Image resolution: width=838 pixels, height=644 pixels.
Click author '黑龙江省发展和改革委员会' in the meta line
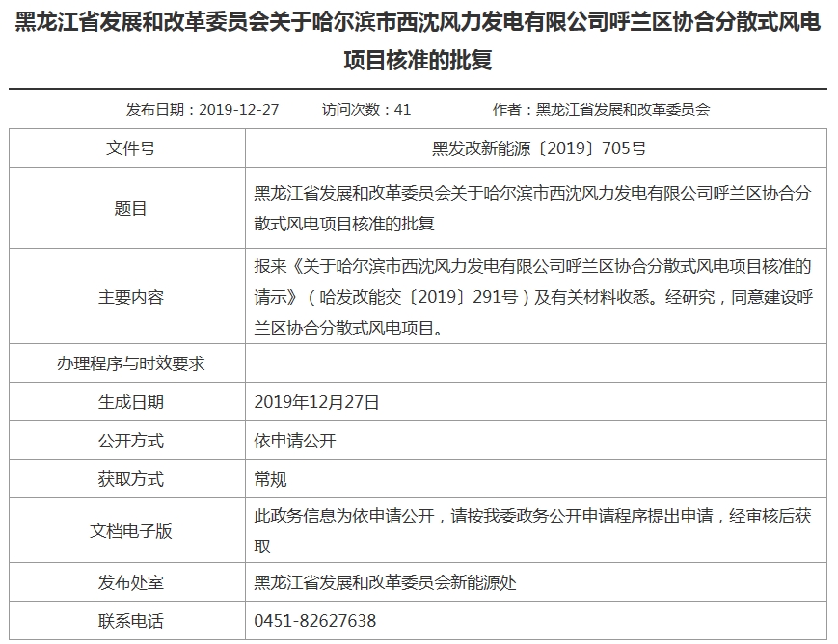(x=623, y=110)
